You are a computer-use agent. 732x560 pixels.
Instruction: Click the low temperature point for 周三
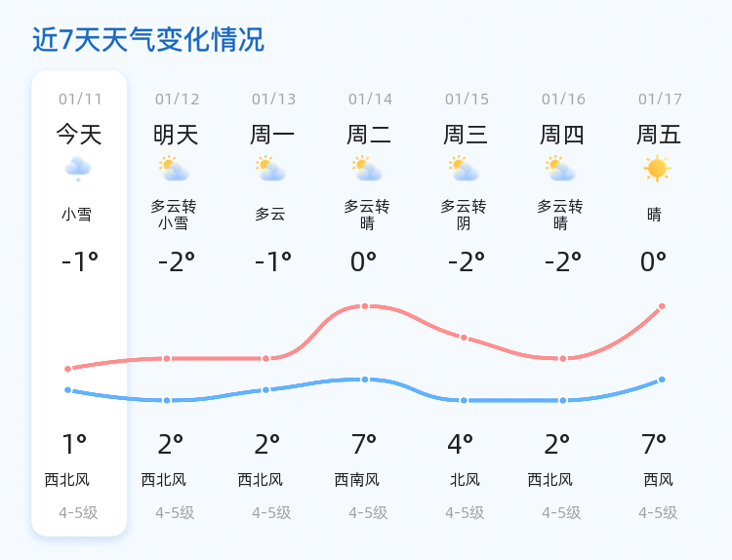464,400
